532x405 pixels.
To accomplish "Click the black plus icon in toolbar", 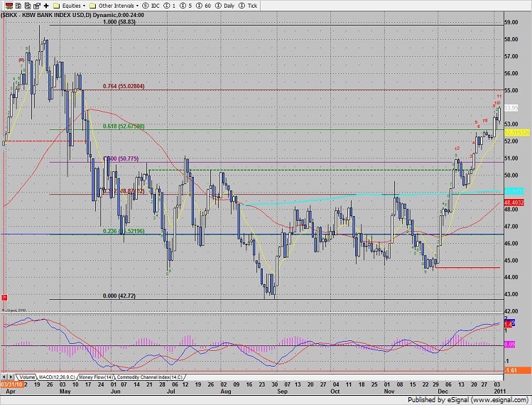I will point(45,5).
